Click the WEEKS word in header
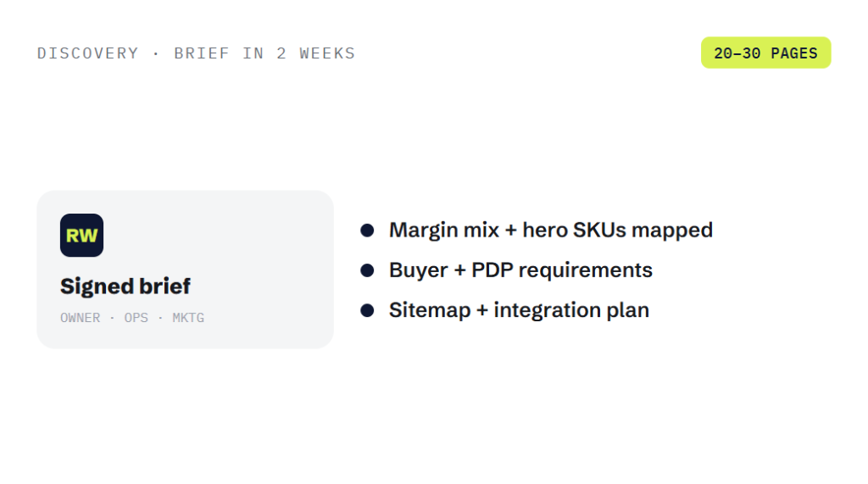The height and width of the screenshot is (484, 868). click(327, 53)
